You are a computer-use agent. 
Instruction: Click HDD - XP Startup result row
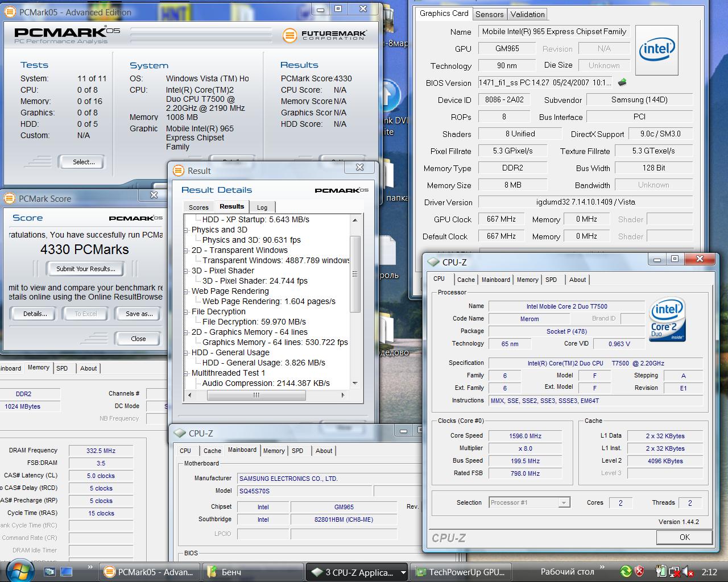click(256, 219)
